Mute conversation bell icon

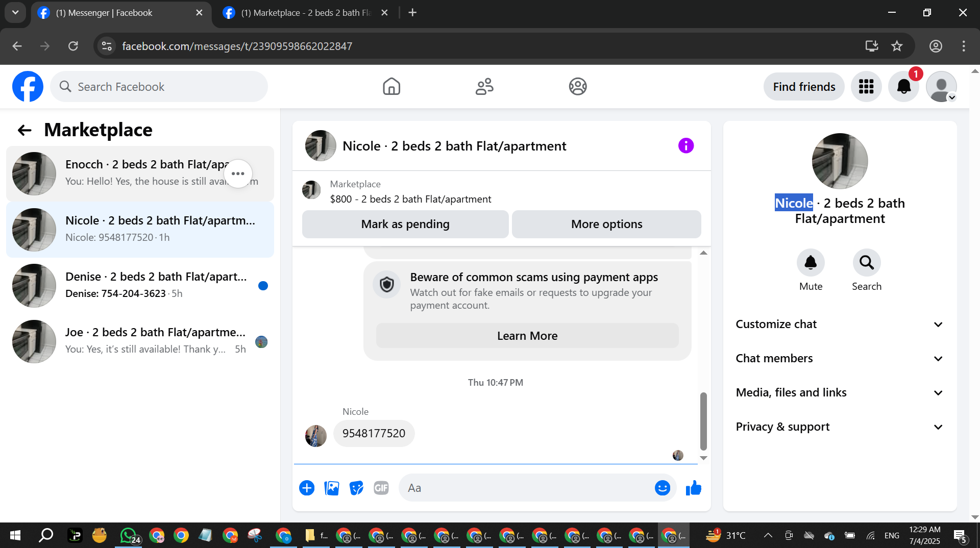click(811, 263)
